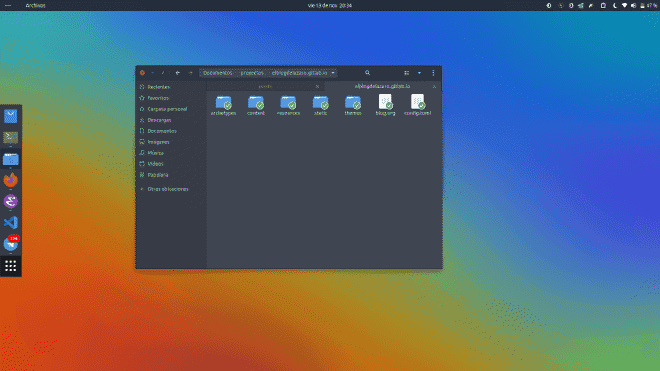This screenshot has width=660, height=371.
Task: Expand the current folder path dropdown arrow
Action: point(333,73)
